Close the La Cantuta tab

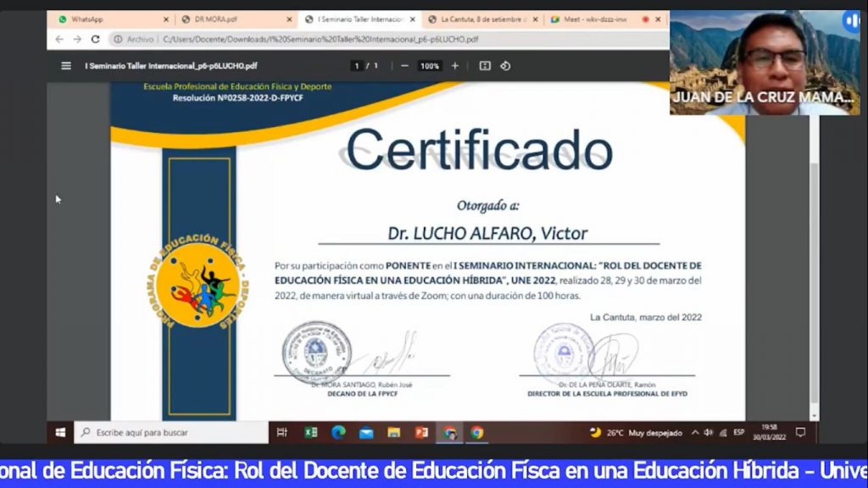coord(536,19)
